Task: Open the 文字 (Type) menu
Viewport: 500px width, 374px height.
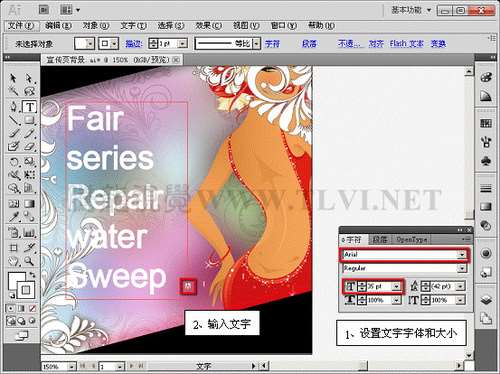Action: [x=133, y=26]
